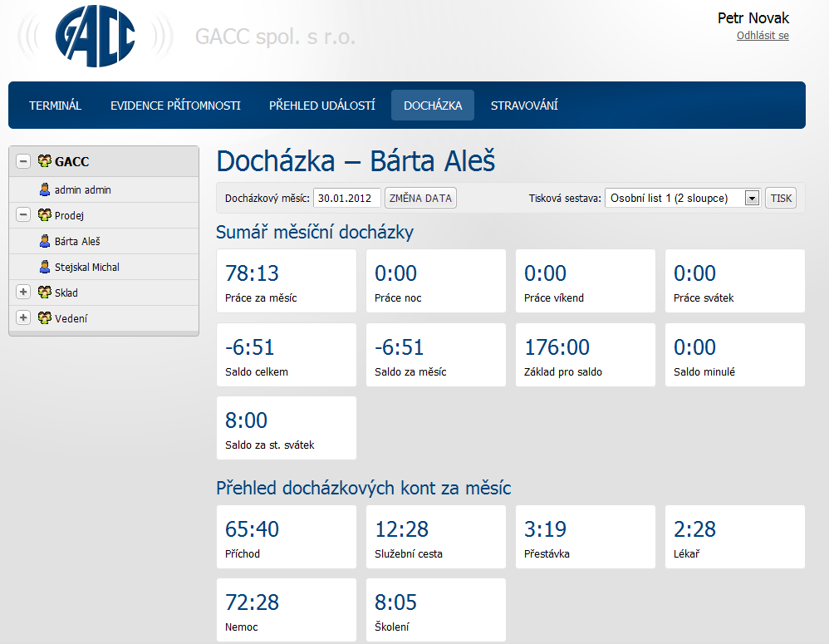The width and height of the screenshot is (829, 644).
Task: Select the Docházka tab
Action: 433,106
